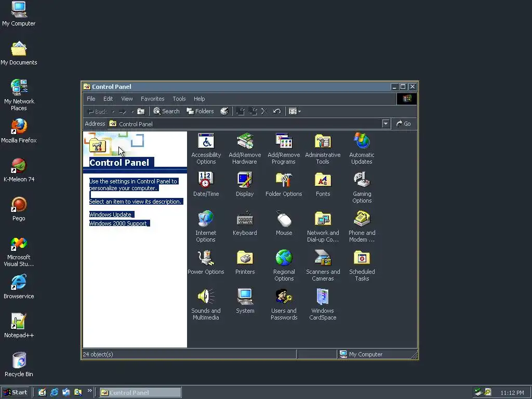This screenshot has width=532, height=399.
Task: Select the Mouse icon
Action: (x=284, y=223)
